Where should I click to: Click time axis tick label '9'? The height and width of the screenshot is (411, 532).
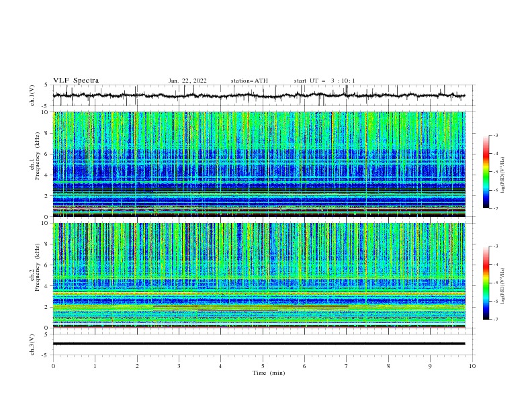[x=430, y=366]
